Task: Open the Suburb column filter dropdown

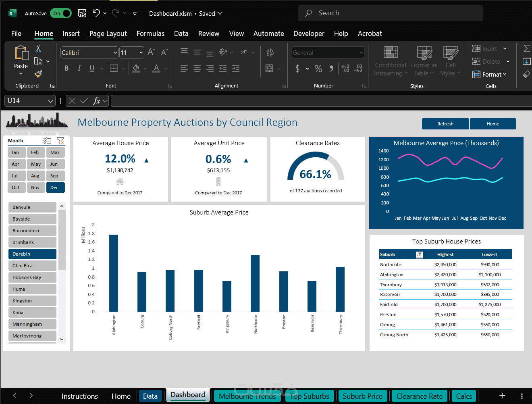Action: [420, 254]
